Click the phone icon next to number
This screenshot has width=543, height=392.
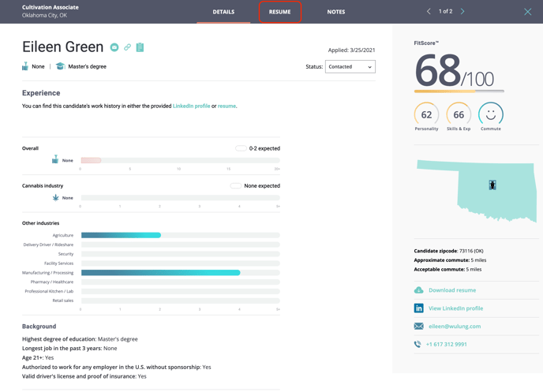point(418,345)
